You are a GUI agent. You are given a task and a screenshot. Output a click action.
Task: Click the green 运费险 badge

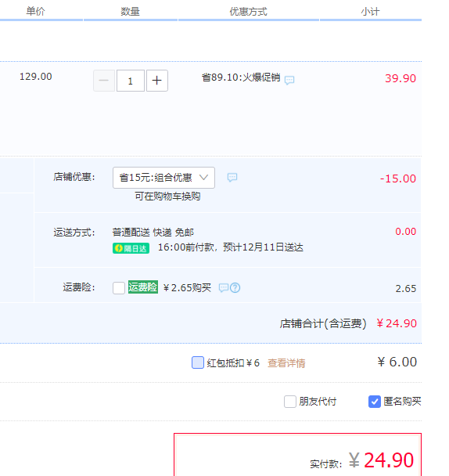[x=143, y=287]
